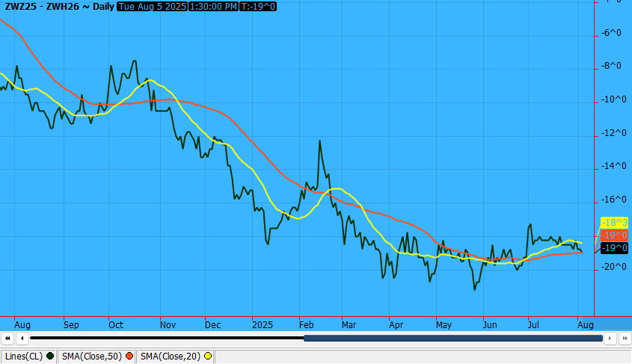Click the scroll left single arrow button

pos(22,339)
